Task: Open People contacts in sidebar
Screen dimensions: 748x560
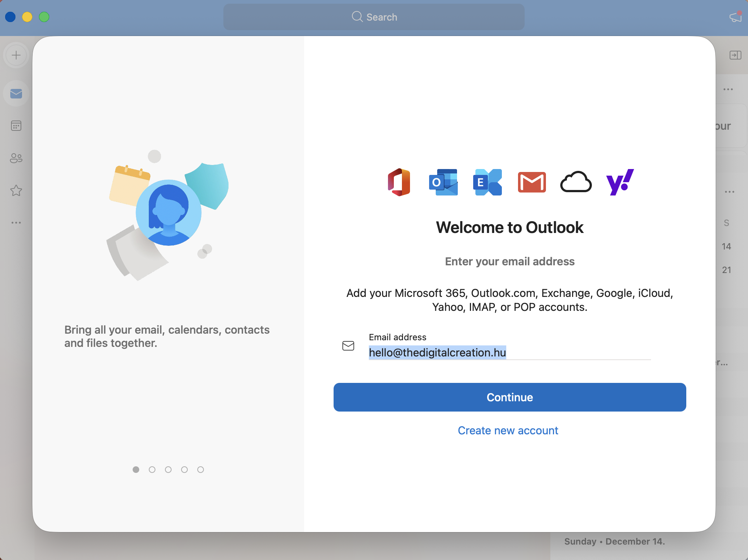Action: point(16,158)
